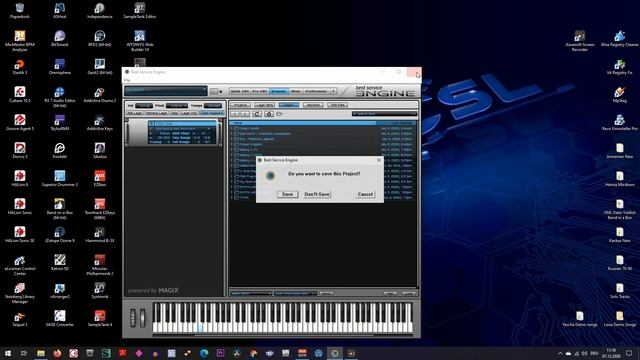Click the refresh icon in browser toolbar

[x=257, y=114]
